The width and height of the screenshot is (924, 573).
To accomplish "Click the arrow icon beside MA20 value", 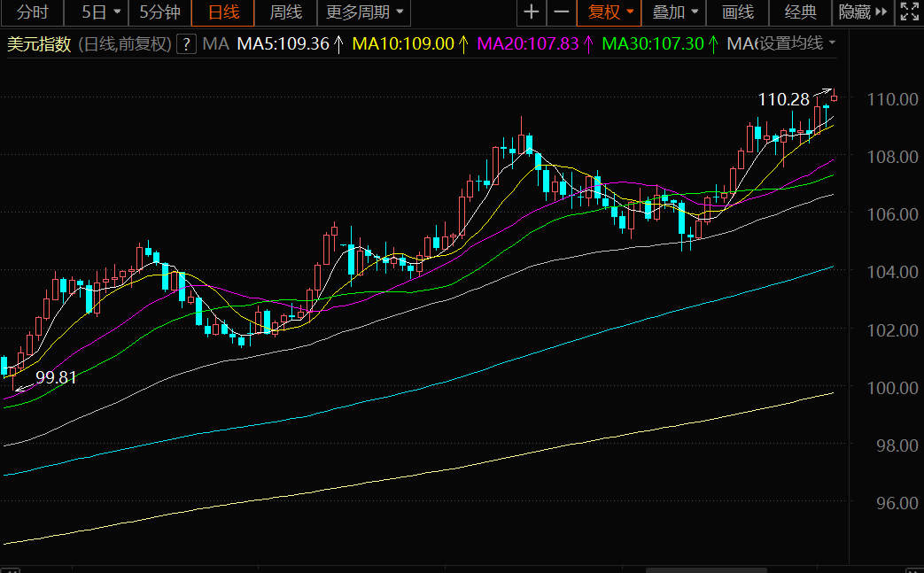I will click(x=588, y=44).
